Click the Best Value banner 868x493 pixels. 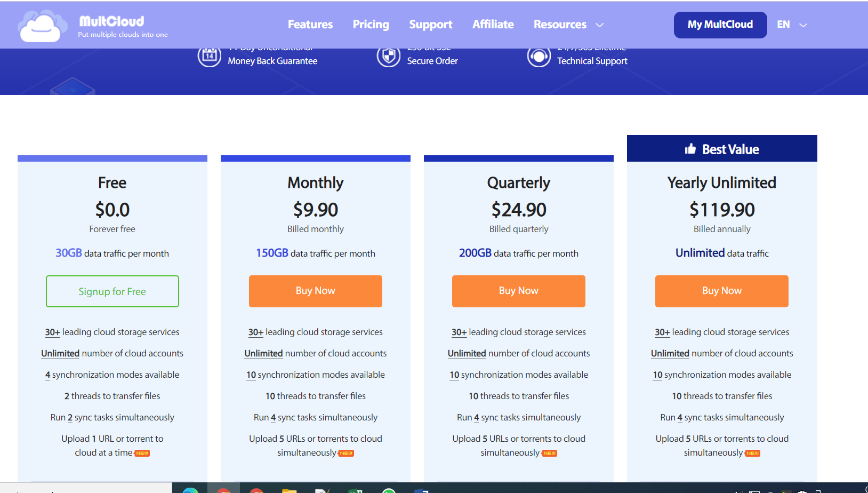click(x=722, y=149)
